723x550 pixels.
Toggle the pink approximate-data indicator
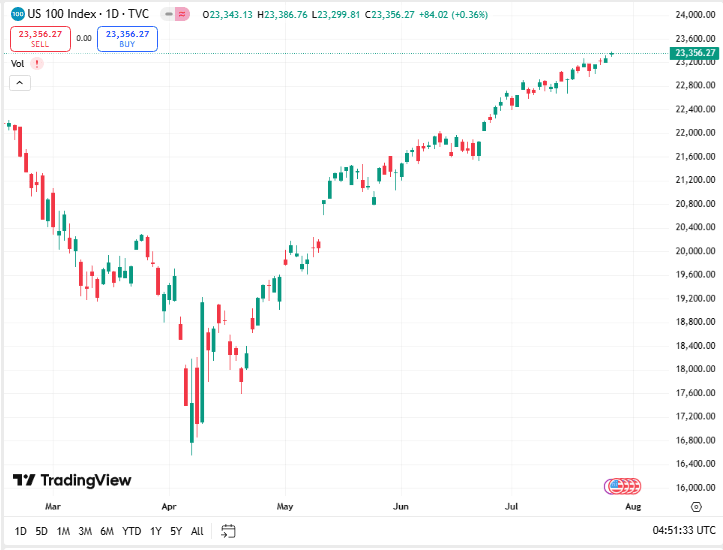(183, 14)
